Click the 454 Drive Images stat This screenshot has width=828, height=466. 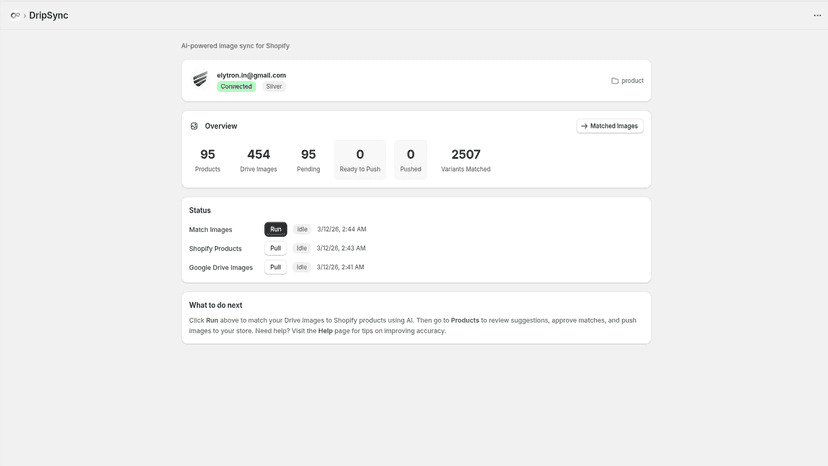[x=259, y=160]
